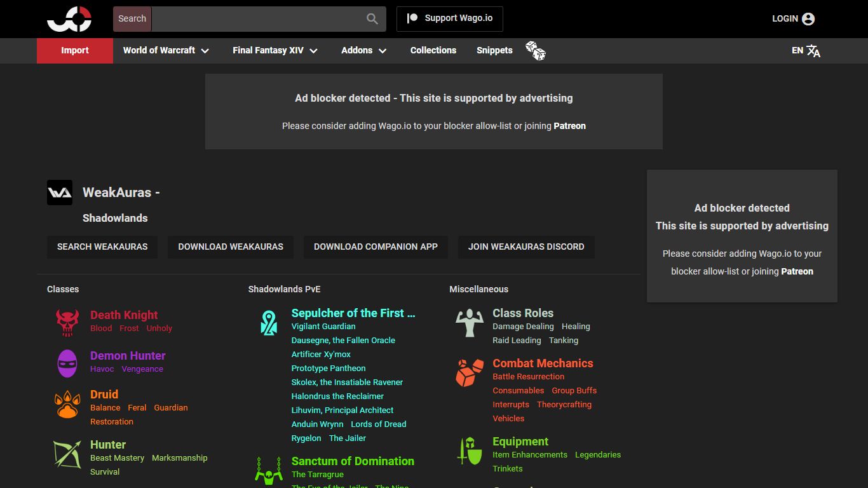Roll the random dice icon

(536, 51)
